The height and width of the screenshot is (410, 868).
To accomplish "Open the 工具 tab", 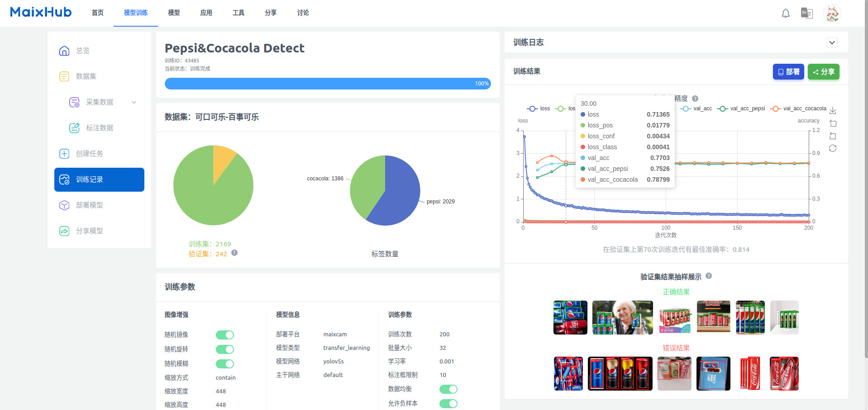I will [238, 13].
